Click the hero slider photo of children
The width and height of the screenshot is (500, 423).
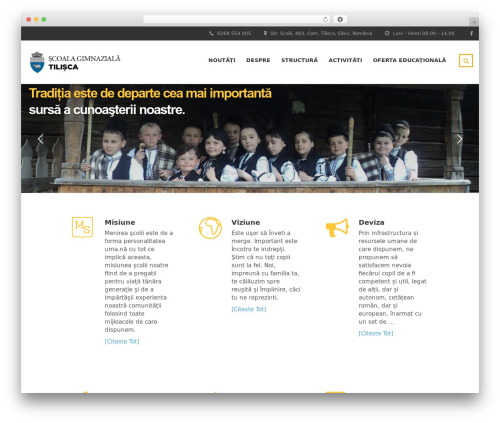point(250,138)
